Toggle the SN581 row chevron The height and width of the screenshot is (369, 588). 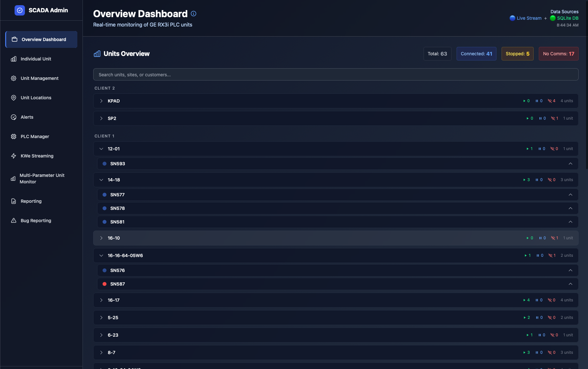[571, 222]
